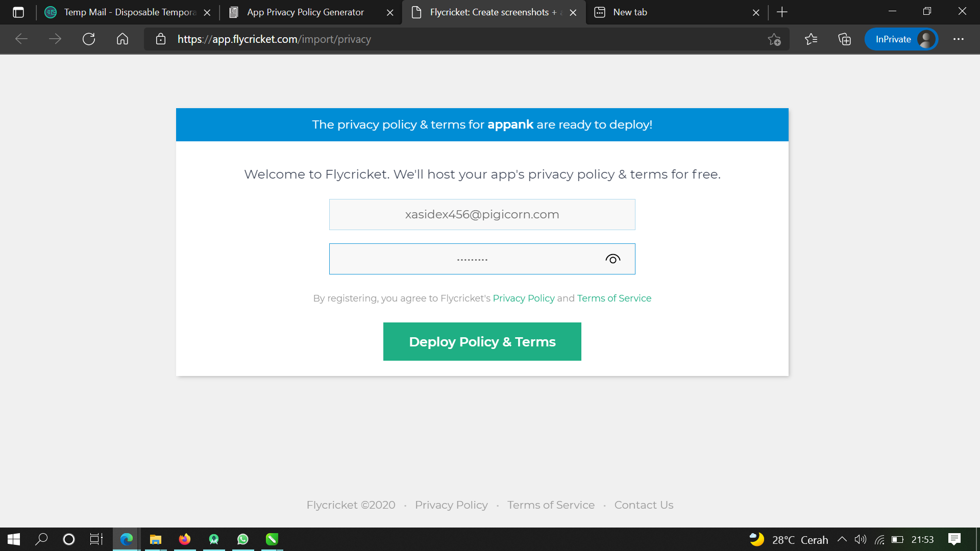The image size is (980, 551).
Task: Open Windows search from taskbar
Action: [x=41, y=539]
